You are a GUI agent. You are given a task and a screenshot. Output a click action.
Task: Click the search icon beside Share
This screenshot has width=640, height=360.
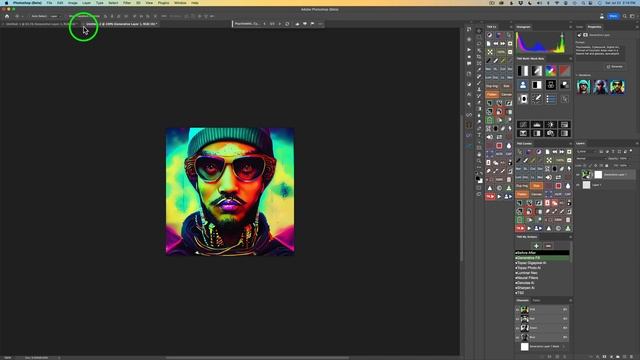(624, 16)
